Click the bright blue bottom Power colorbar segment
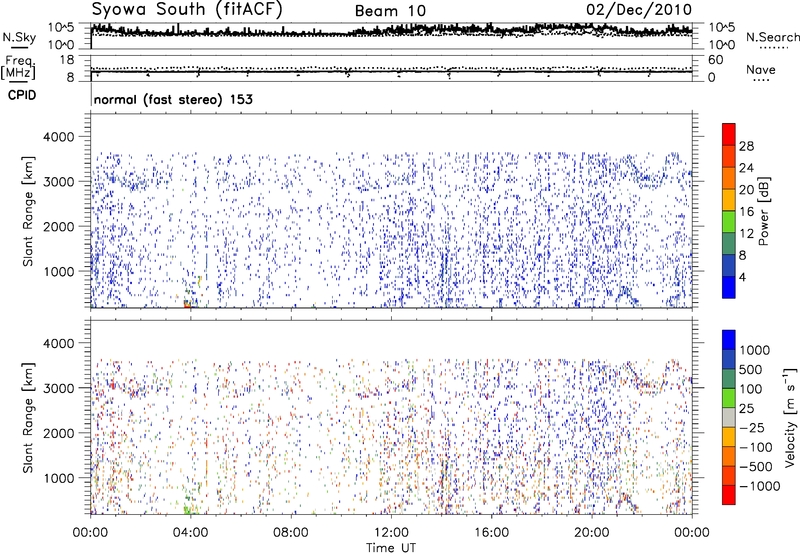Viewport: 800px width, 554px height. pos(729,288)
